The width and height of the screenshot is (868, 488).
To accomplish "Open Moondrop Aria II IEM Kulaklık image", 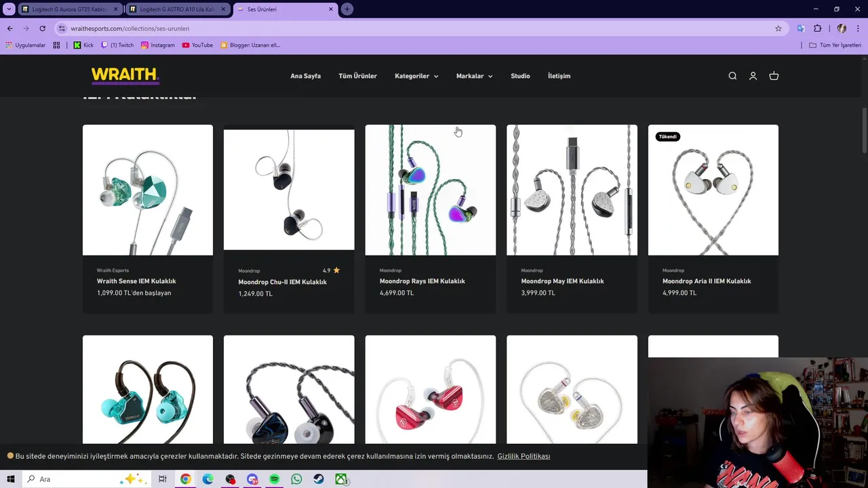I will 713,190.
